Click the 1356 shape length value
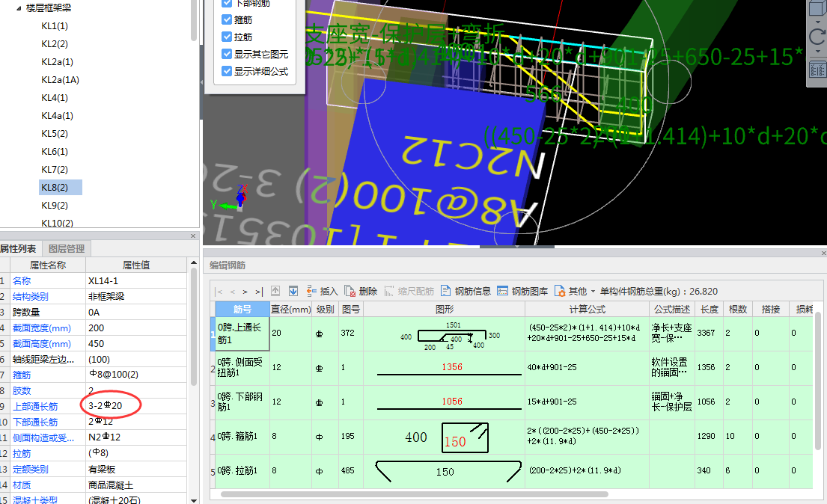This screenshot has height=504, width=827. pyautogui.click(x=452, y=367)
